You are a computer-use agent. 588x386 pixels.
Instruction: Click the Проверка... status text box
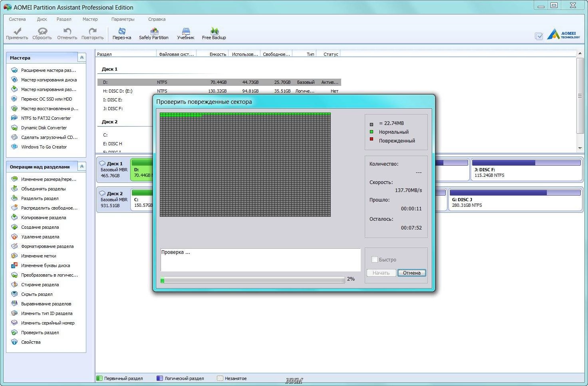[260, 260]
